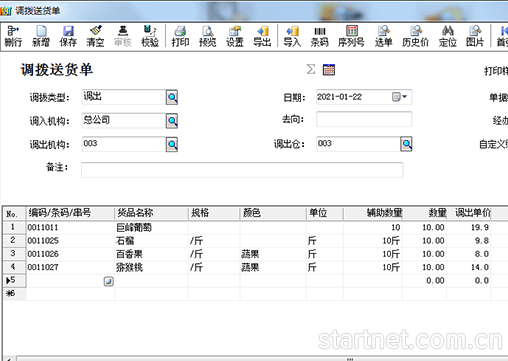Click the 条码 barcode icon
This screenshot has height=361, width=508.
pos(319,36)
